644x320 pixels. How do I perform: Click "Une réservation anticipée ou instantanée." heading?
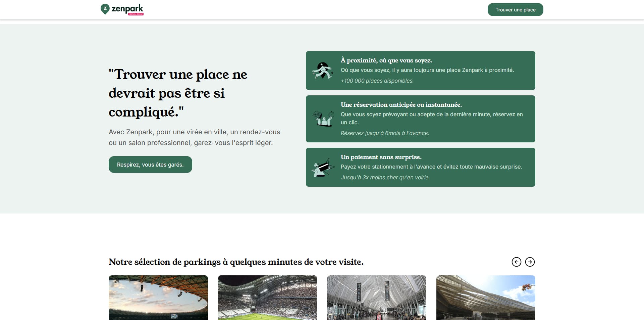[x=401, y=105]
